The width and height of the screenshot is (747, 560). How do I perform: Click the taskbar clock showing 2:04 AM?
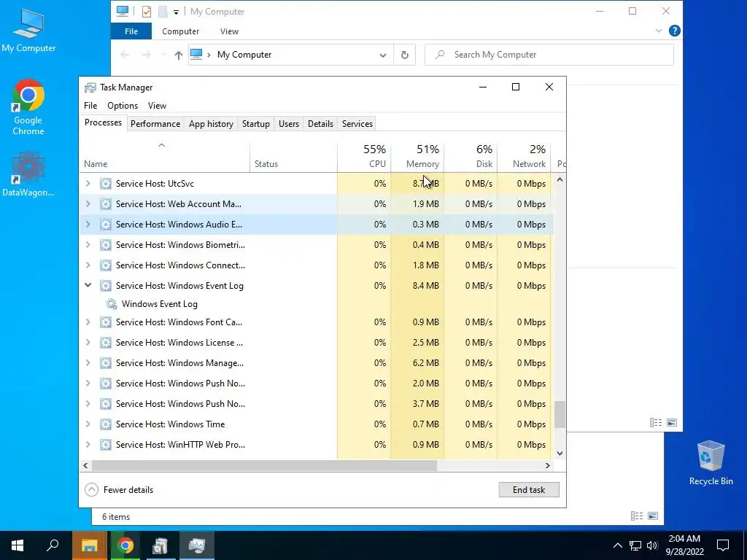(684, 545)
